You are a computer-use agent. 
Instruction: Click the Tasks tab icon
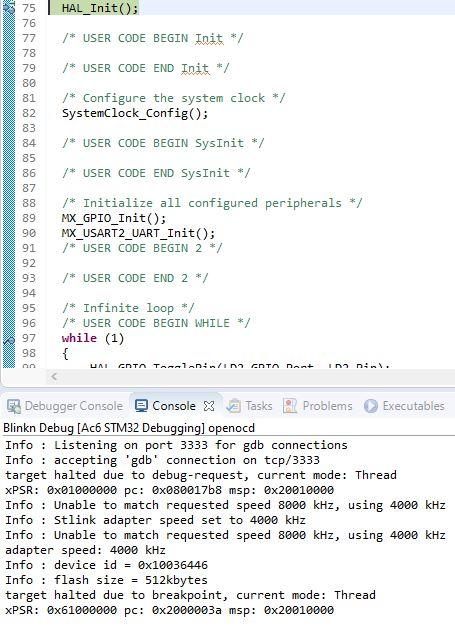(x=233, y=406)
